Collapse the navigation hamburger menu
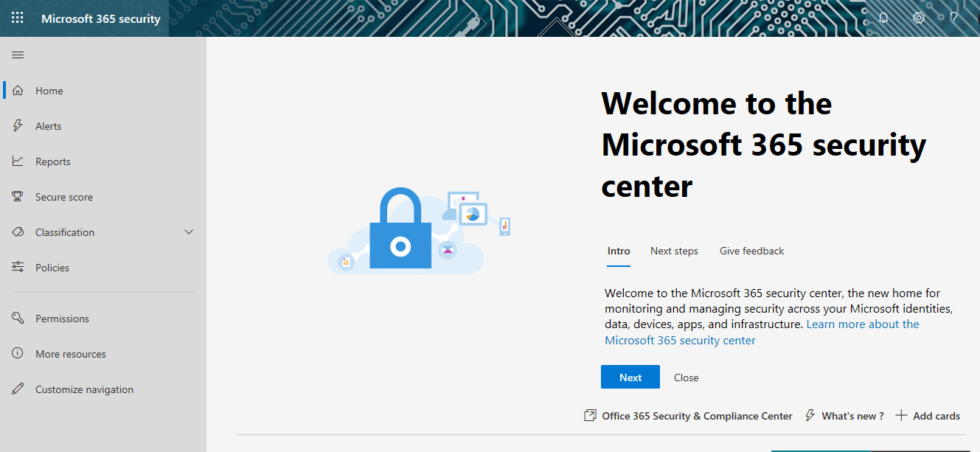 (18, 55)
